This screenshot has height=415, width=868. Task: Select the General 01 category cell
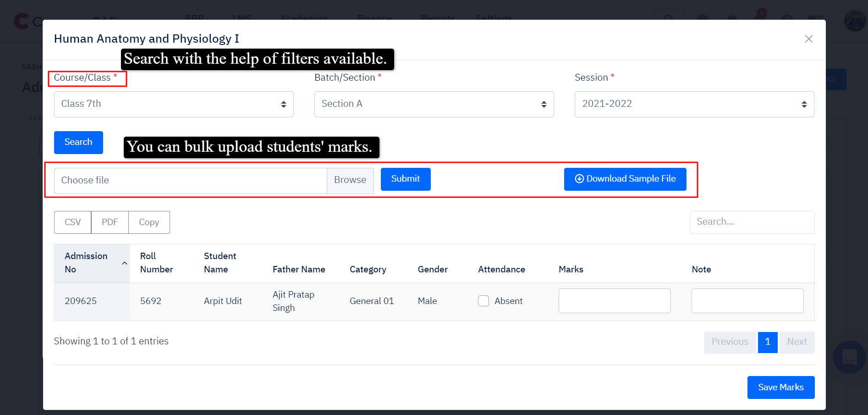click(373, 302)
